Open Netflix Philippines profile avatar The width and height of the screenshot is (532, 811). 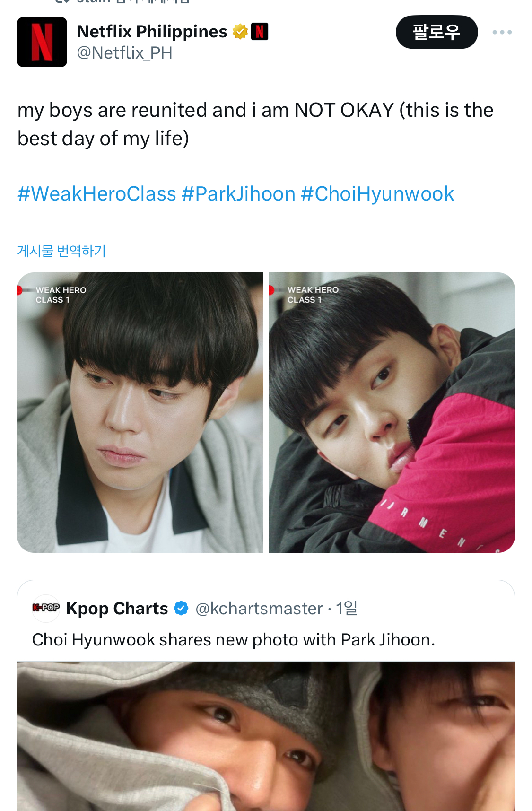42,42
